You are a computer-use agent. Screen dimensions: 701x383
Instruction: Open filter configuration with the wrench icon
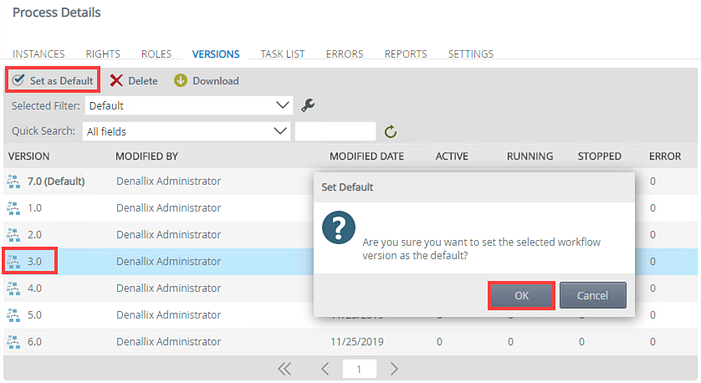pos(308,105)
